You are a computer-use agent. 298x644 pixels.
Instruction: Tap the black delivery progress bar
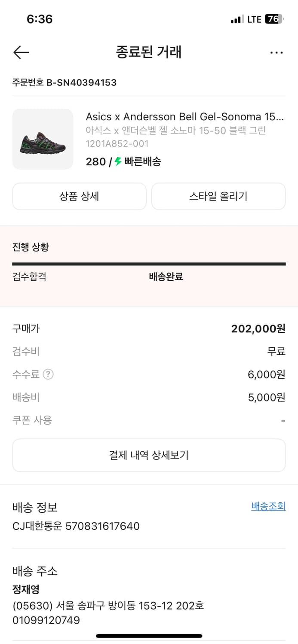[149, 264]
